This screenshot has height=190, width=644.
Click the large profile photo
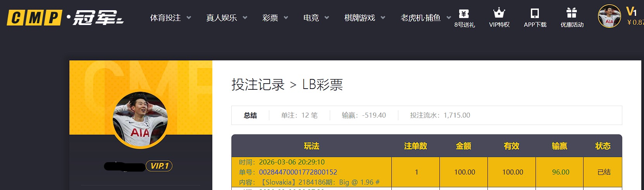(x=140, y=120)
